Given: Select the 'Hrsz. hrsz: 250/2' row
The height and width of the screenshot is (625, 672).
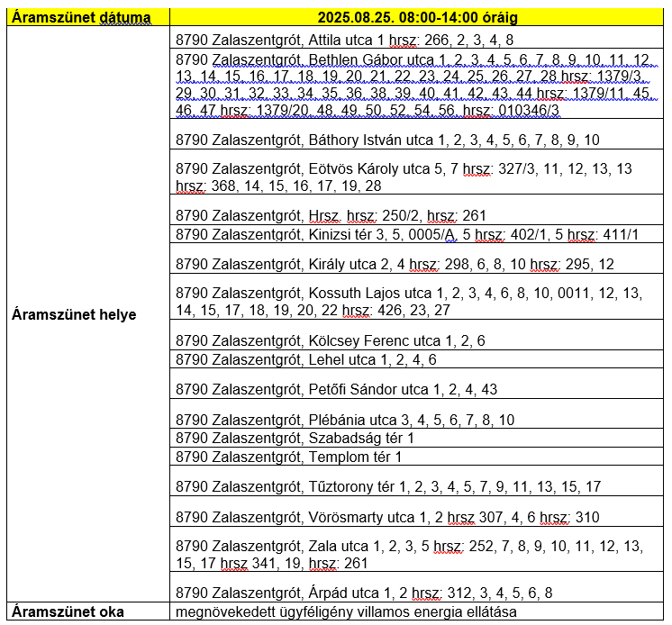Looking at the screenshot, I should coord(416,210).
